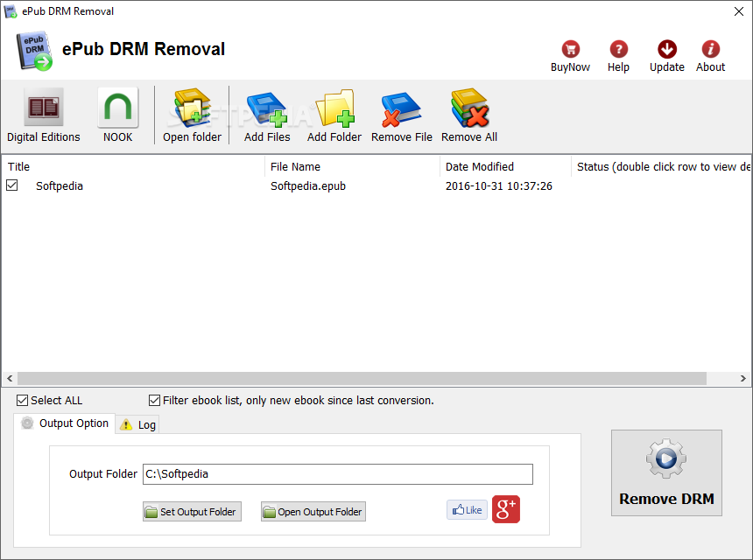This screenshot has height=560, width=753.
Task: Click Remove All books icon
Action: (x=469, y=108)
